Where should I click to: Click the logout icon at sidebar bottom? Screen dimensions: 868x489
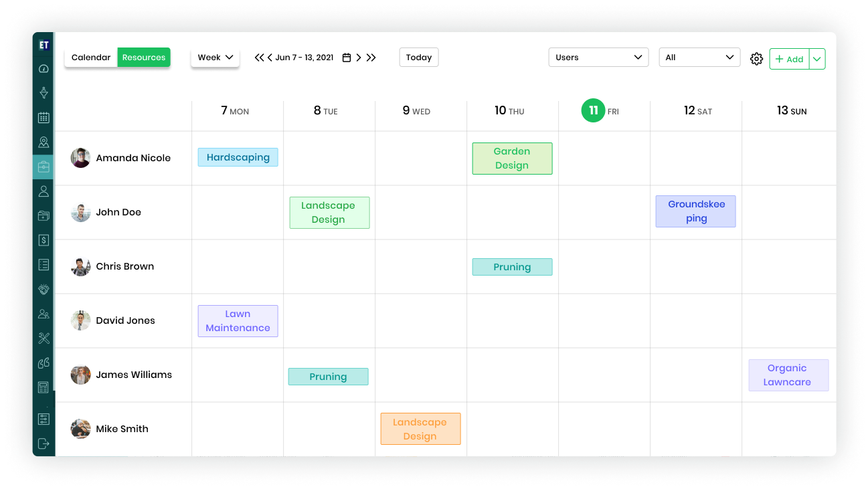coord(44,444)
